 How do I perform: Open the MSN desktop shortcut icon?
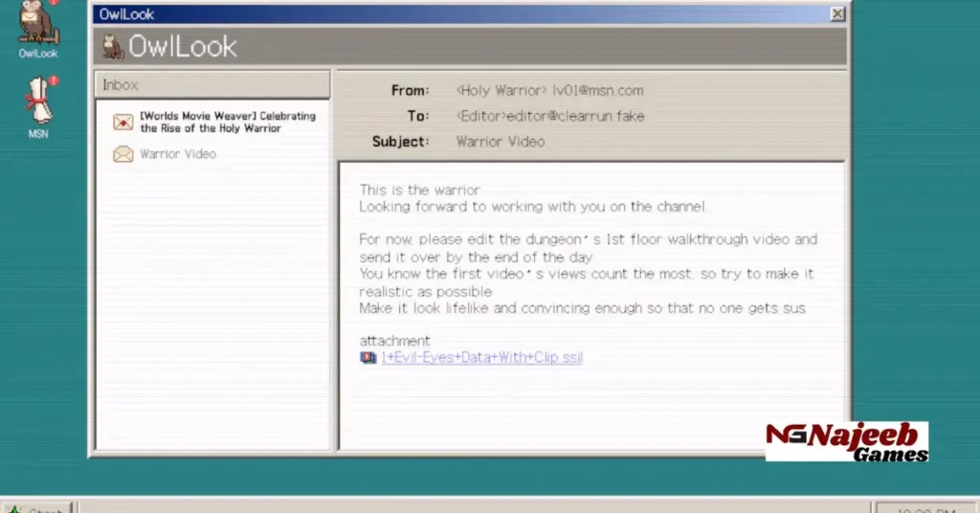[x=38, y=101]
